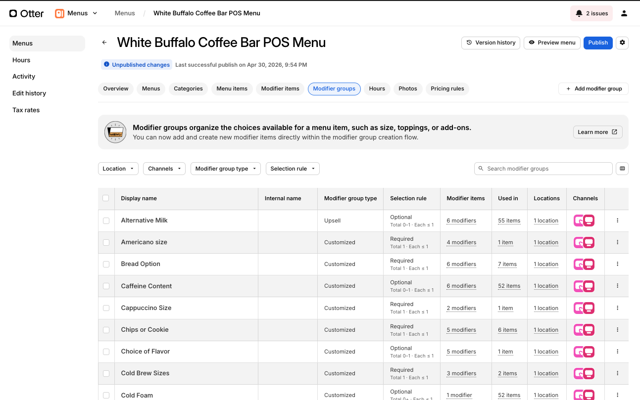
Task: Check the Chips or Cookie row checkbox
Action: [106, 329]
